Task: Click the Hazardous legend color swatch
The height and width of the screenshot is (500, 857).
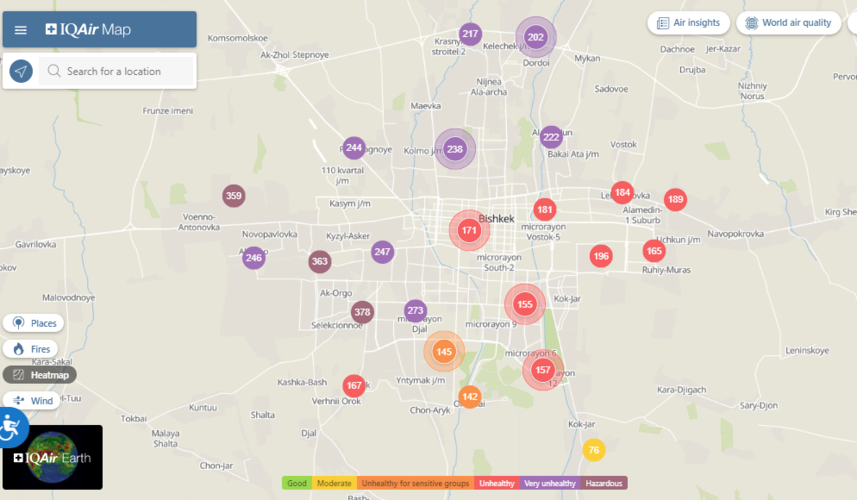Action: tap(604, 483)
